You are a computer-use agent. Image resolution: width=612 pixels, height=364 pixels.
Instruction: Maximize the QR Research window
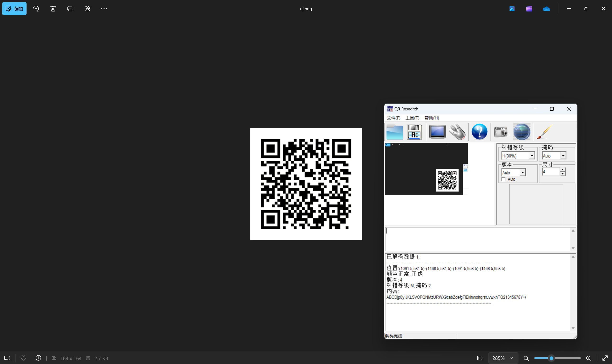[552, 109]
